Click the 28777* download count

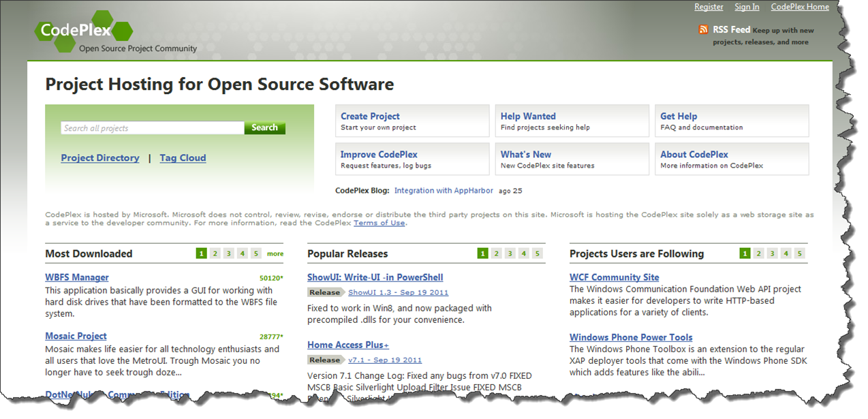point(271,337)
